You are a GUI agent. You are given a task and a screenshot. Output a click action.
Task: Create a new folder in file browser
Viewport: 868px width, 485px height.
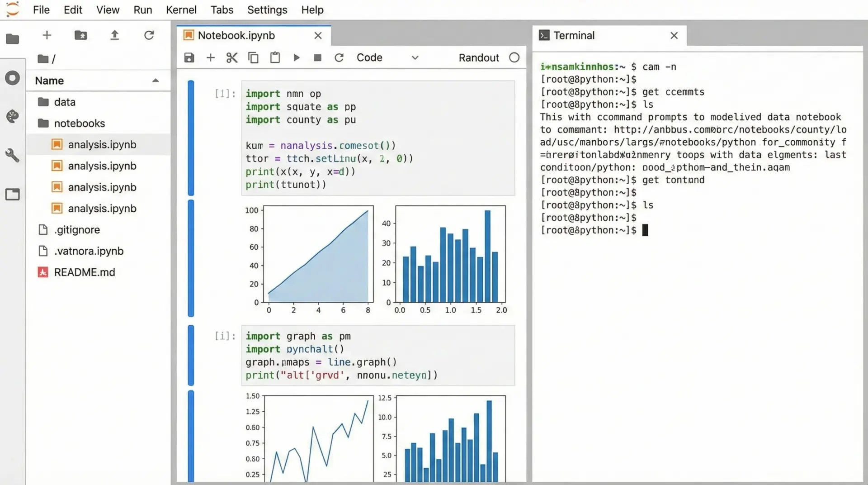[80, 35]
